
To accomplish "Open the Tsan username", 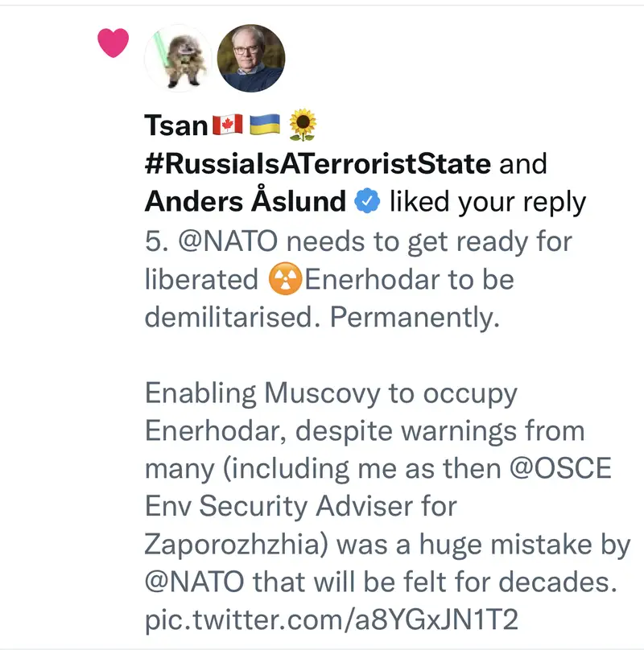I will pyautogui.click(x=176, y=125).
